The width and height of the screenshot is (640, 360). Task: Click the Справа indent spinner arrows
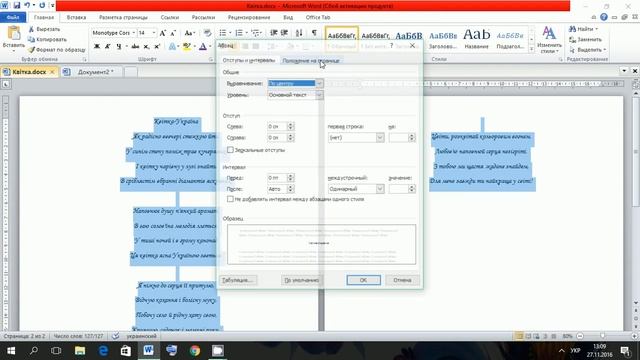coord(290,138)
